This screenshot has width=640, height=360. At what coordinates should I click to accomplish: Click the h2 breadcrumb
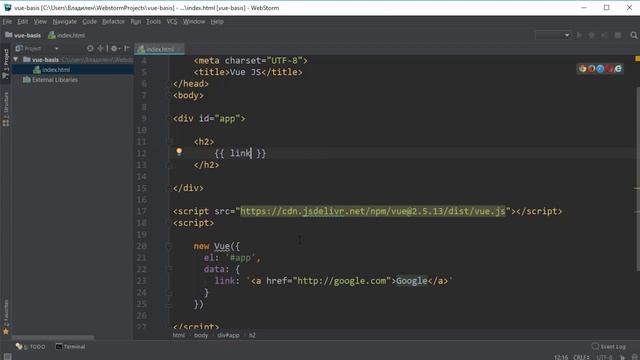click(252, 336)
